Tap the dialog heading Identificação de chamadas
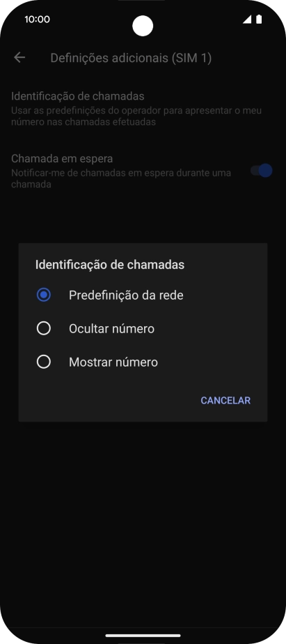This screenshot has height=644, width=286. click(x=109, y=265)
